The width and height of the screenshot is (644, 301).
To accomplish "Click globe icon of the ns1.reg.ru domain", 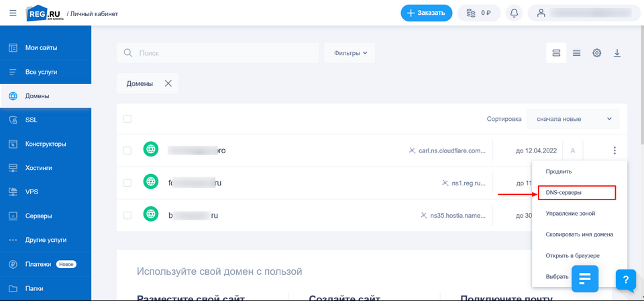I will (x=151, y=181).
